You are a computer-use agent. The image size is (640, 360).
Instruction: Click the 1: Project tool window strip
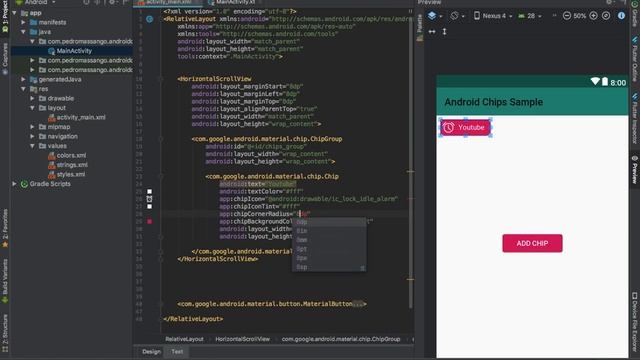(5, 18)
